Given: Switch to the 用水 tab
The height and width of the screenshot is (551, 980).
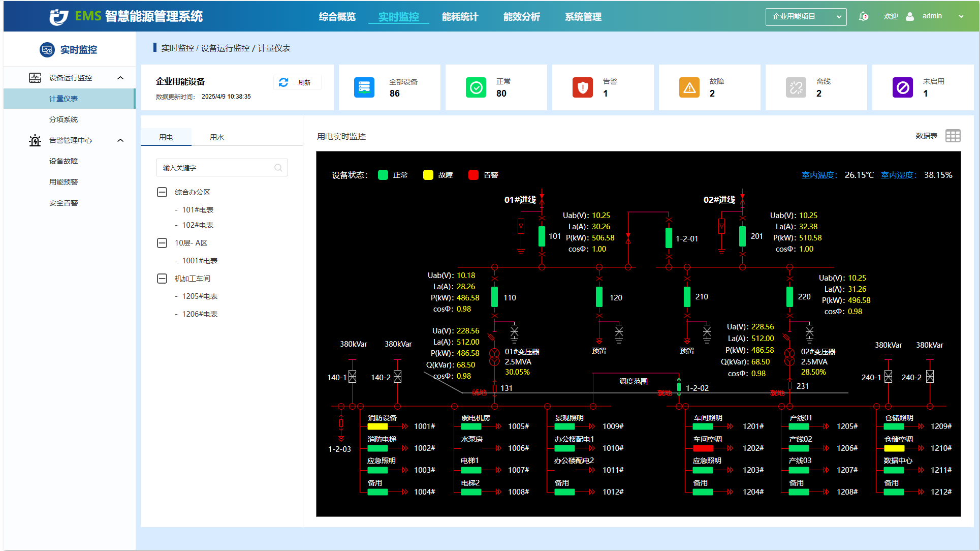Looking at the screenshot, I should tap(217, 137).
